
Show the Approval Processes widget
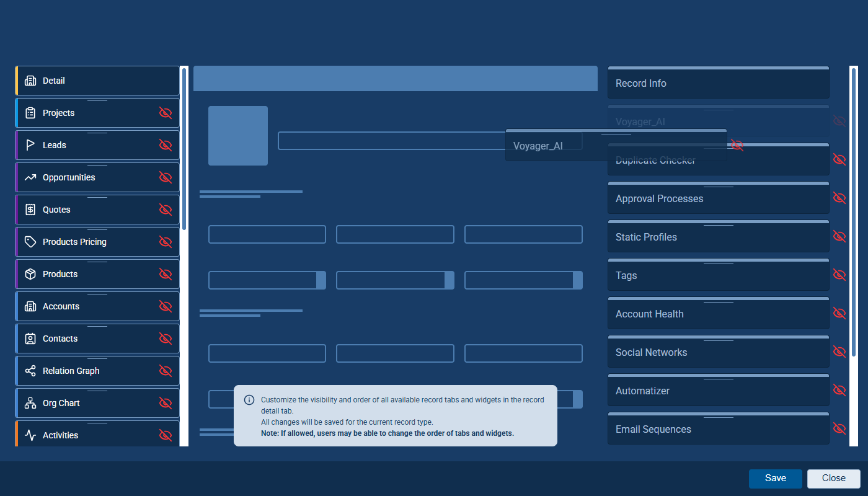click(x=839, y=198)
